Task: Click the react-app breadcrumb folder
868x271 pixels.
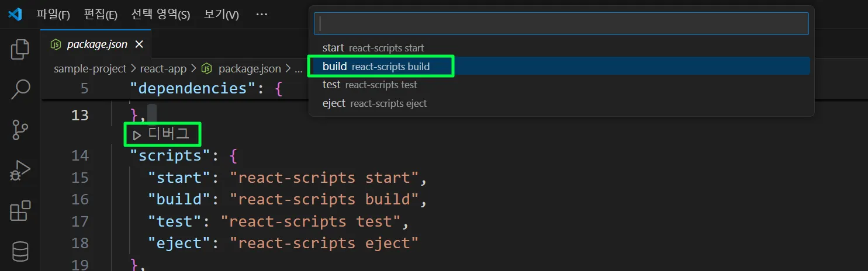Action: point(163,69)
